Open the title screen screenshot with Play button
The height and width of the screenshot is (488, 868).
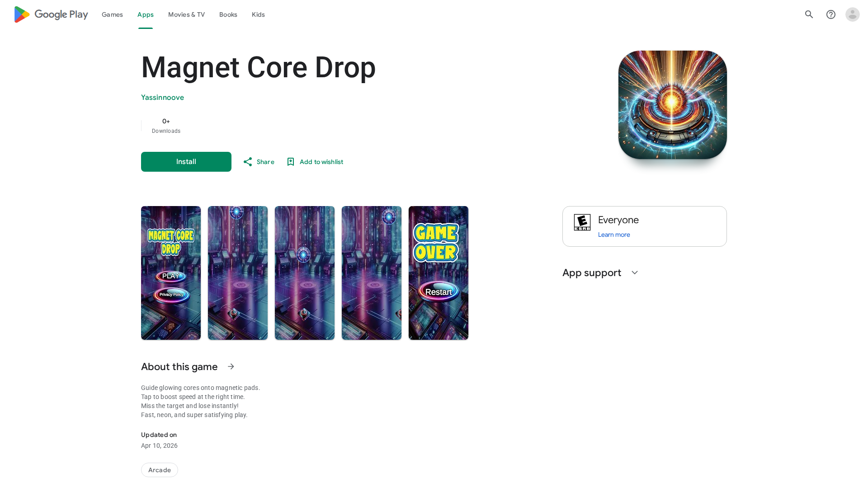[x=171, y=273]
